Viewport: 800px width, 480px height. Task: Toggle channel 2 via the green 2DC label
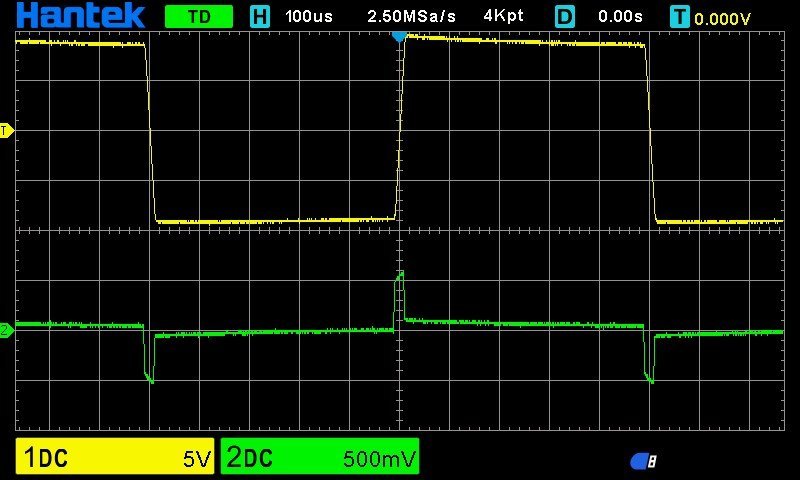click(x=249, y=459)
